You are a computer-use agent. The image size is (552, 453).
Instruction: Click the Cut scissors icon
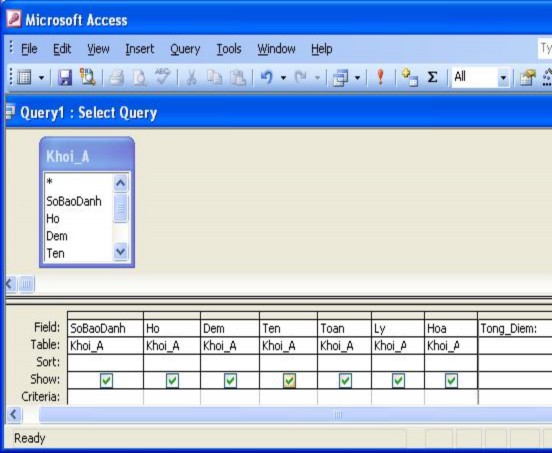tap(191, 77)
